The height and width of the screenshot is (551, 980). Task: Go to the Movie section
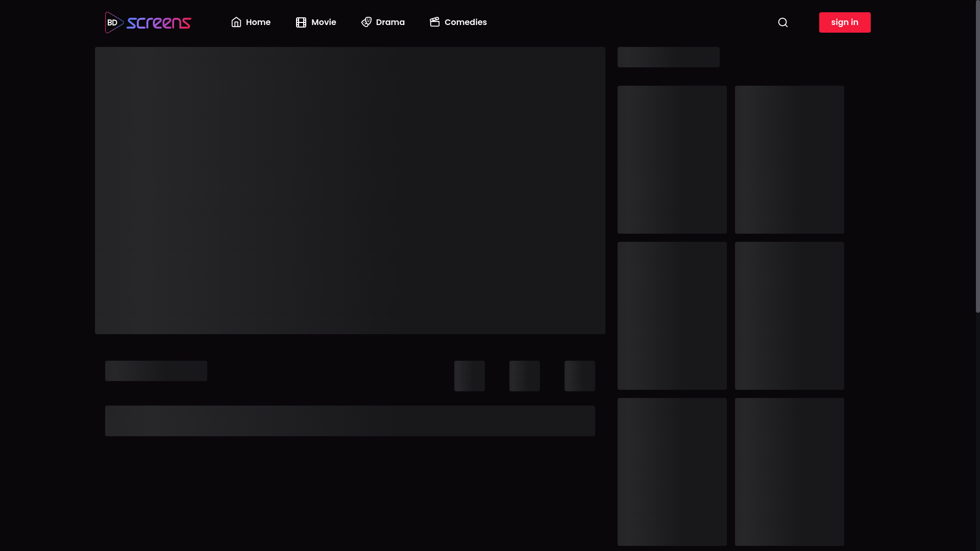324,22
